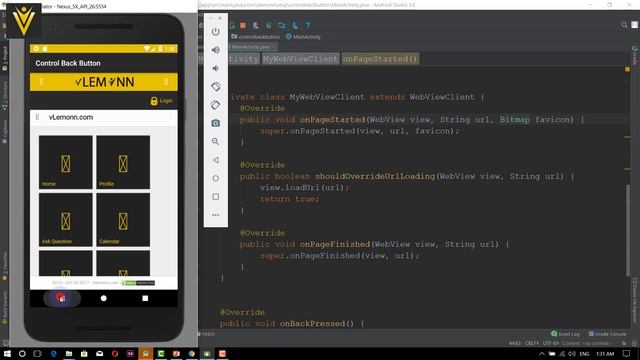Viewport: 640px width, 360px height.
Task: Click the CRLF line separator status entry
Action: [532, 343]
